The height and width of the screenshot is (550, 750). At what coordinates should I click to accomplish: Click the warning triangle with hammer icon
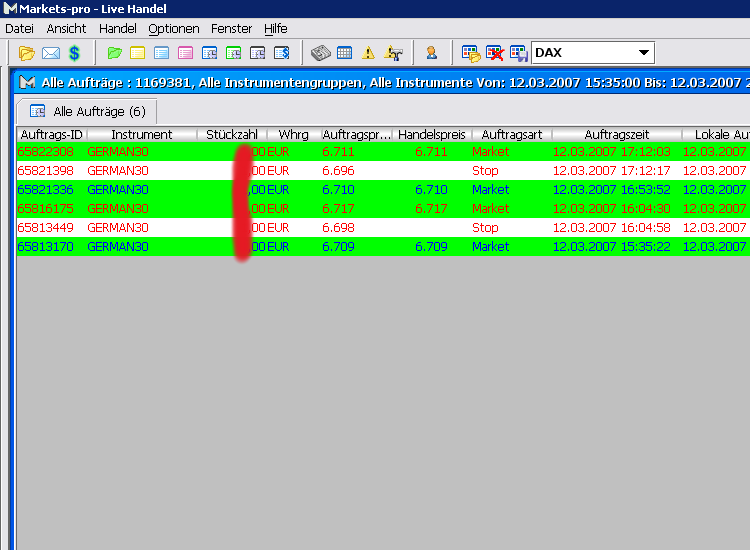click(393, 53)
